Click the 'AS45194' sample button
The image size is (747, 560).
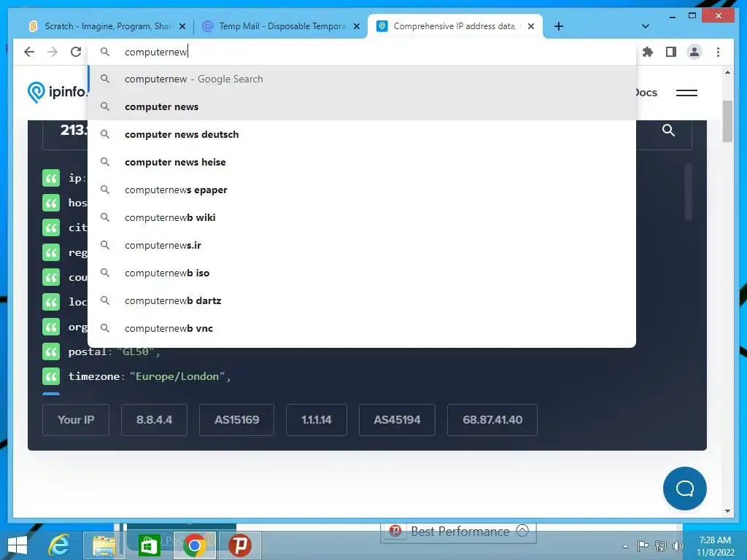pyautogui.click(x=397, y=419)
